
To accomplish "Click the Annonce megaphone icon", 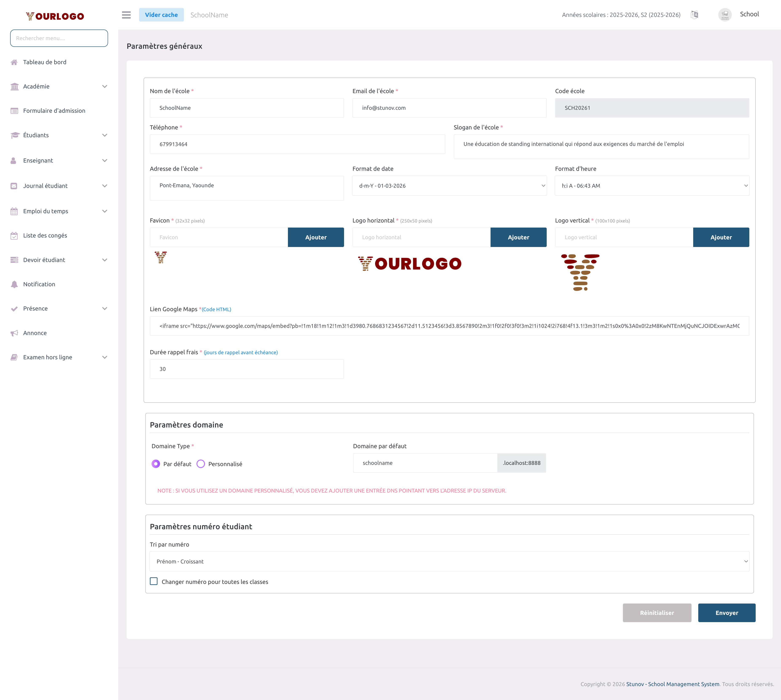I will coord(14,333).
